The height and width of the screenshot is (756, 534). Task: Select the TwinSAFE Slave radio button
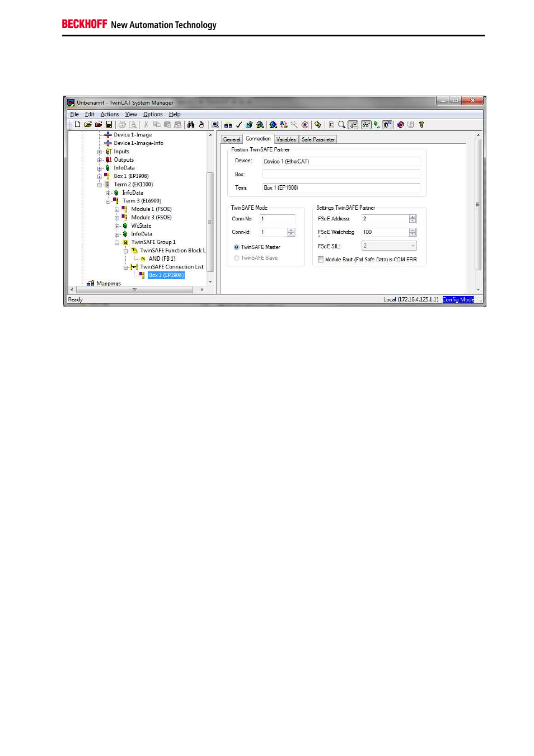click(x=237, y=258)
